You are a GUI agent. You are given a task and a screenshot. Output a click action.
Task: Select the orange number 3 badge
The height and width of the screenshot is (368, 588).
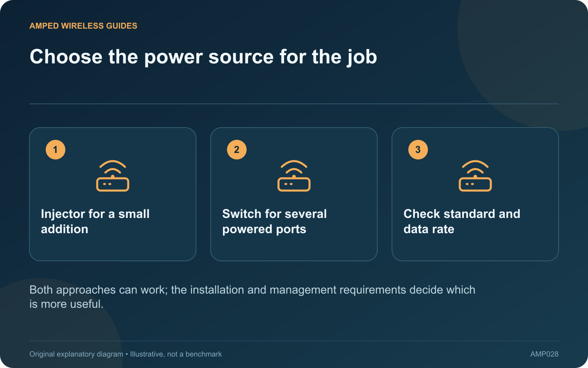pyautogui.click(x=418, y=150)
